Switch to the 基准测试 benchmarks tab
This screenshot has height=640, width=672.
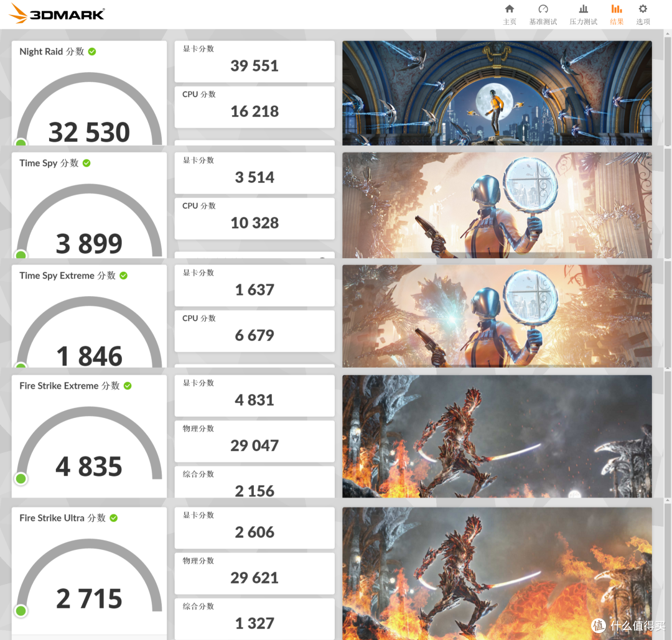click(x=543, y=14)
